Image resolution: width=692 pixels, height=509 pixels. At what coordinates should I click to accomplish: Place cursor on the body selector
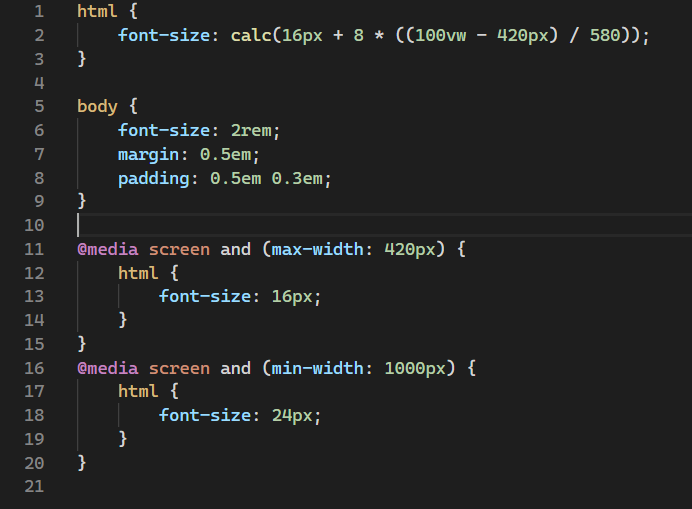pyautogui.click(x=97, y=106)
